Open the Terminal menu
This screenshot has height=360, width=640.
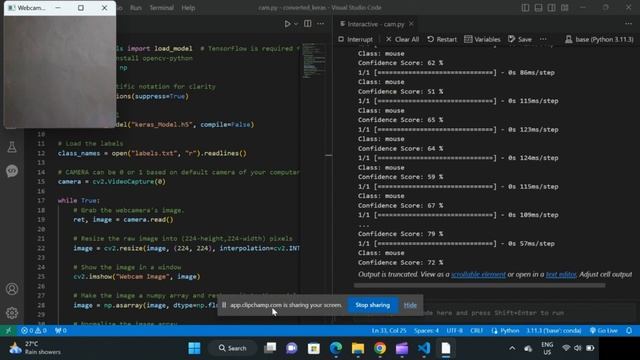click(161, 8)
